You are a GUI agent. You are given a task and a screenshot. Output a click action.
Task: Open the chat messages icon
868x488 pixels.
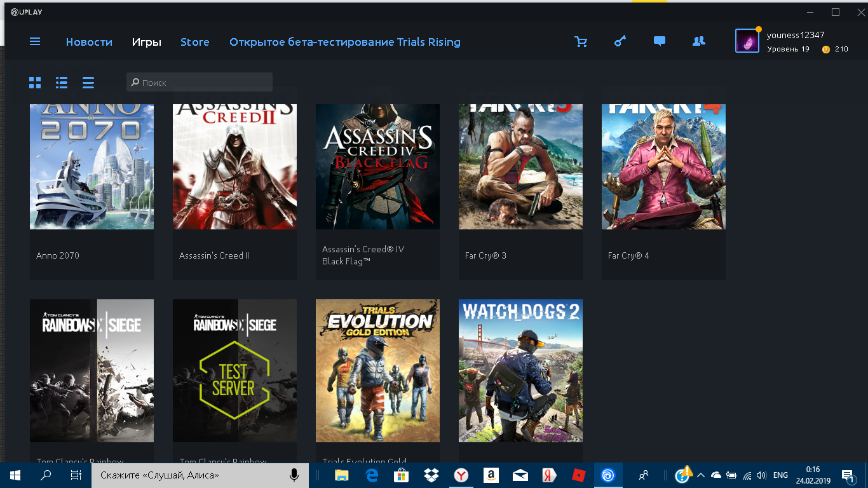(x=660, y=42)
